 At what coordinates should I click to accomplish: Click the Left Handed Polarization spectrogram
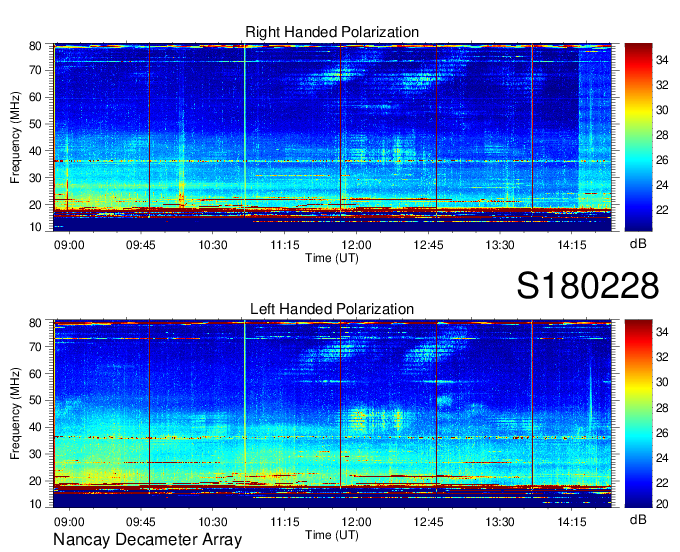(332, 414)
